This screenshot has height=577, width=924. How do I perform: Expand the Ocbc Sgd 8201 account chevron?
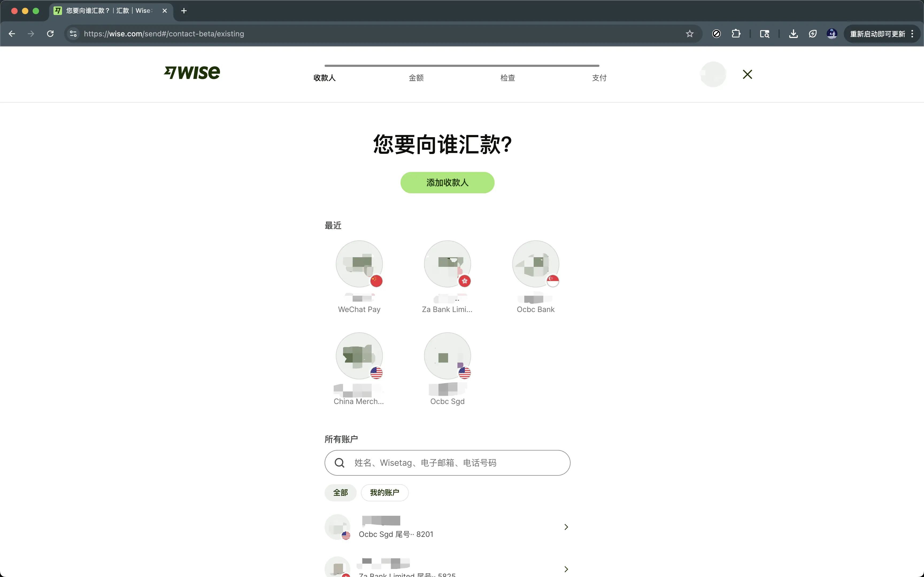click(x=566, y=527)
